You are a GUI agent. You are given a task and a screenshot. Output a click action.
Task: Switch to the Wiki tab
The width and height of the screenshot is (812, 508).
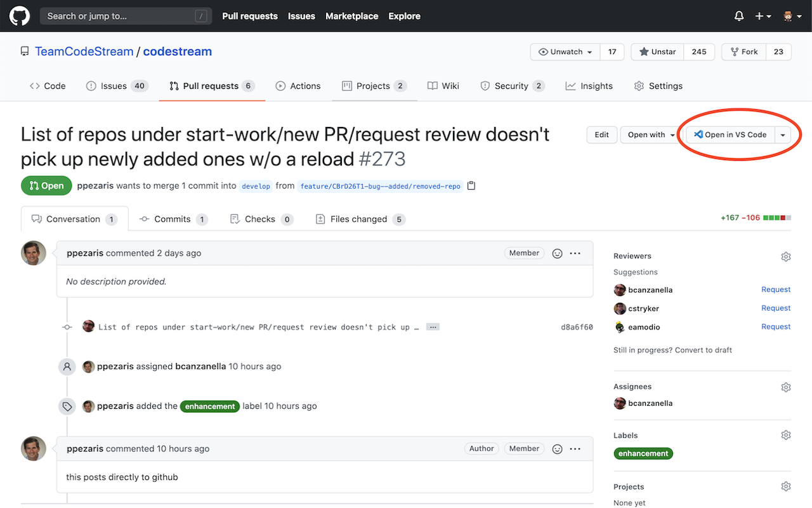[x=443, y=86]
